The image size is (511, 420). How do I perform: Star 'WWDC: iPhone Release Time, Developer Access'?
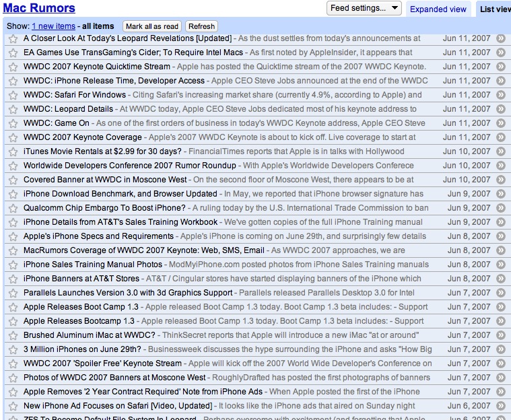tap(13, 81)
